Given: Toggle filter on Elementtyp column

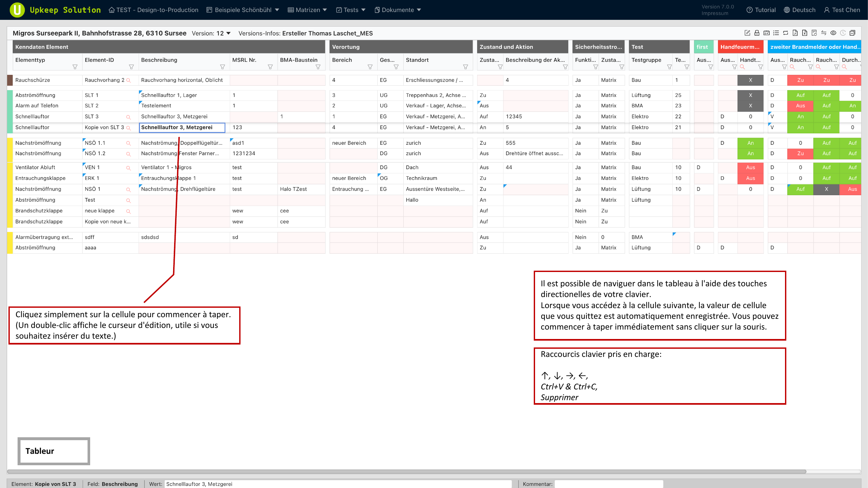Looking at the screenshot, I should (75, 67).
